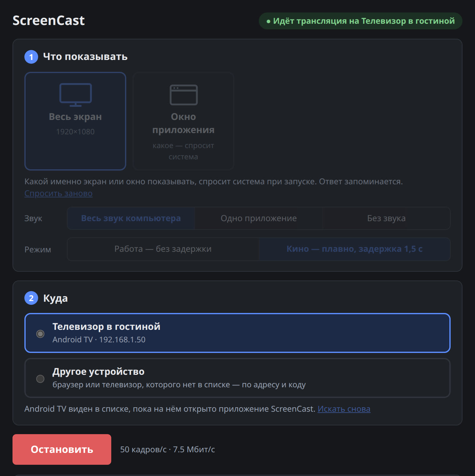Click the 50 кадров/с · 7.5 Мбит/с status
475x476 pixels.
click(x=167, y=449)
